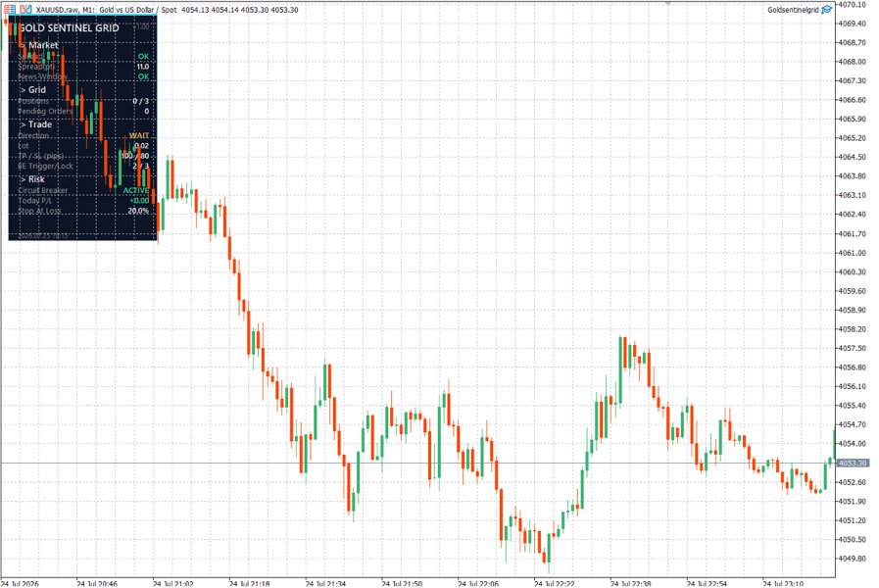Screen dimensions: 879x588
Task: Click the 4056.10 price scale label
Action: [x=852, y=386]
